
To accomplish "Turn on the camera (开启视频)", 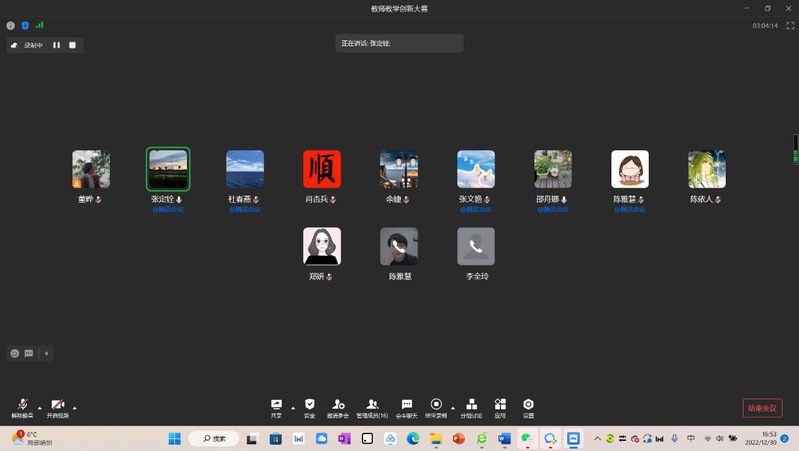I will pyautogui.click(x=58, y=406).
